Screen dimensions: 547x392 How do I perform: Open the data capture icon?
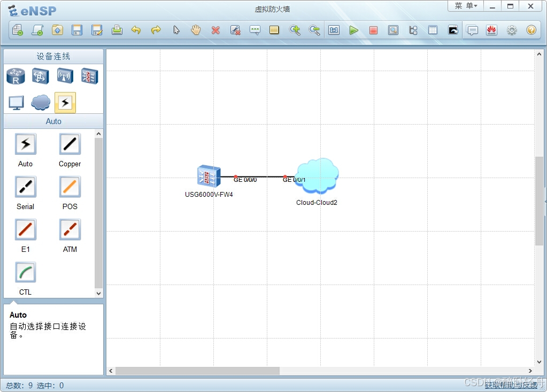point(393,30)
